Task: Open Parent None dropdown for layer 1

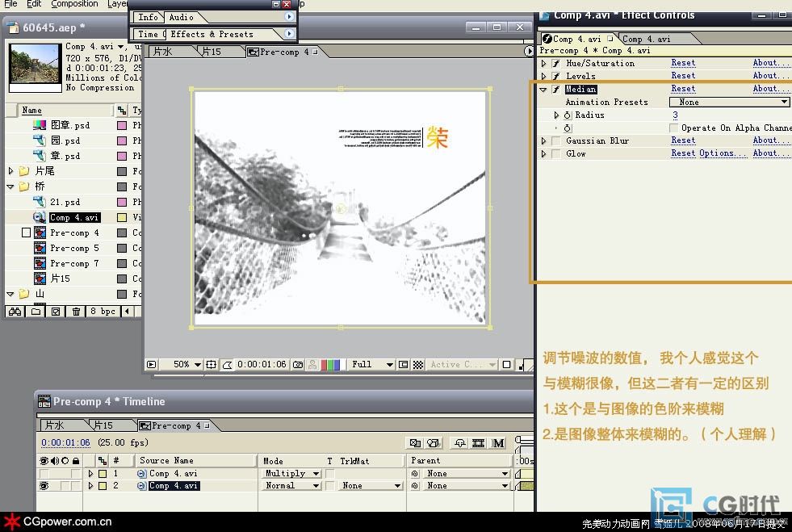Action: coord(466,473)
